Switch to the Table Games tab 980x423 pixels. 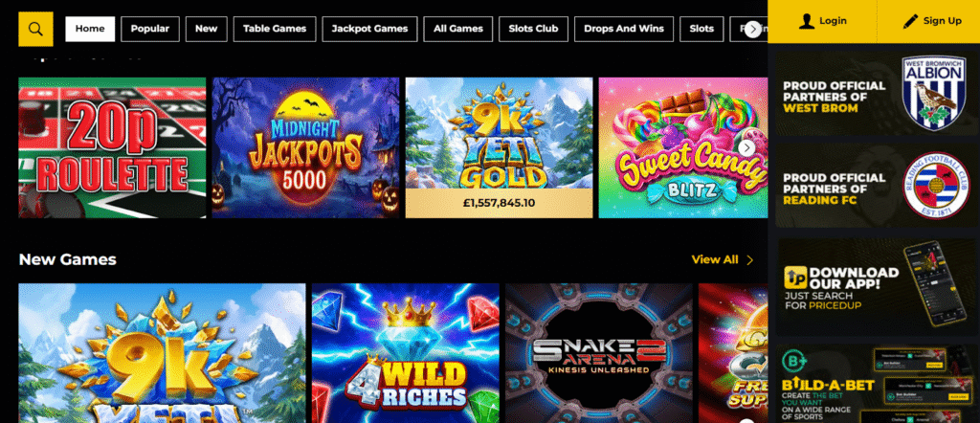click(275, 29)
